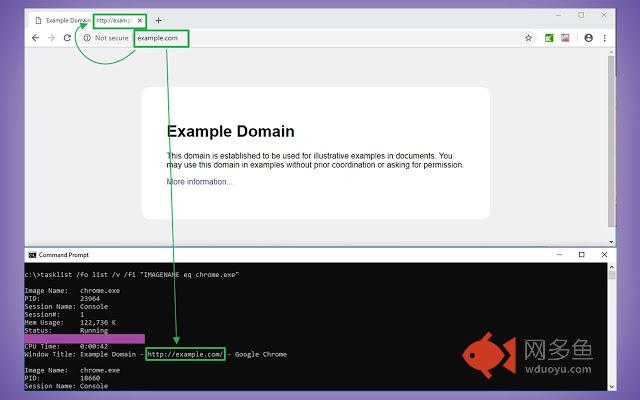This screenshot has height=400, width=640.
Task: Click the Command Prompt scrollbar up arrow
Action: 610,268
